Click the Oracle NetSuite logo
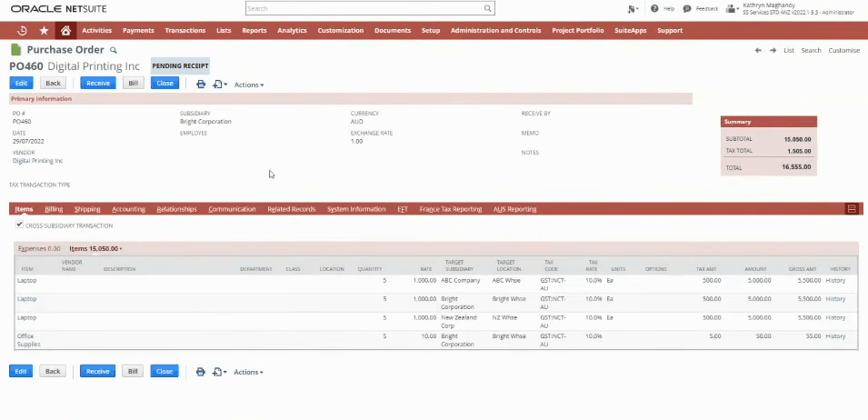Image resolution: width=868 pixels, height=420 pixels. tap(59, 9)
